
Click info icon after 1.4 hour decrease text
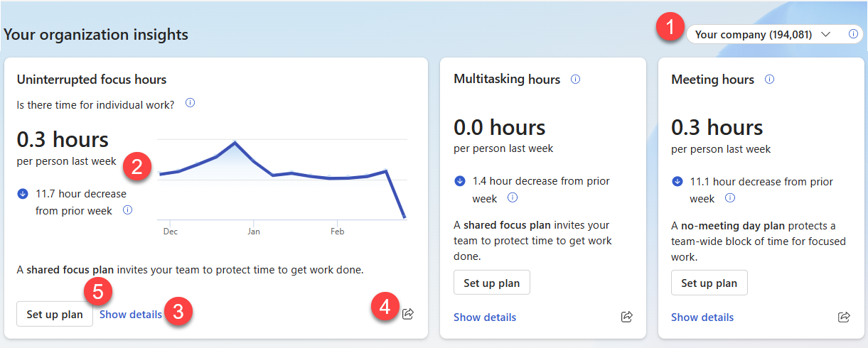[512, 198]
